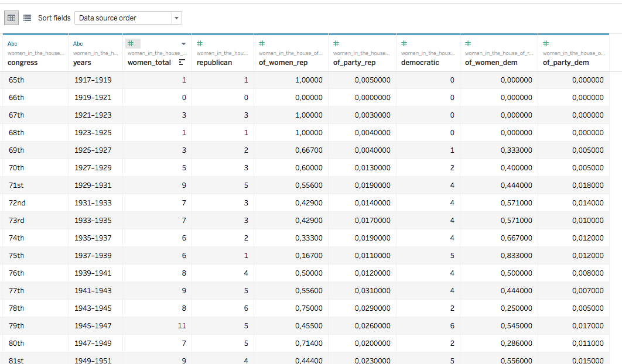Click the Abc data type icon on congress

12,43
